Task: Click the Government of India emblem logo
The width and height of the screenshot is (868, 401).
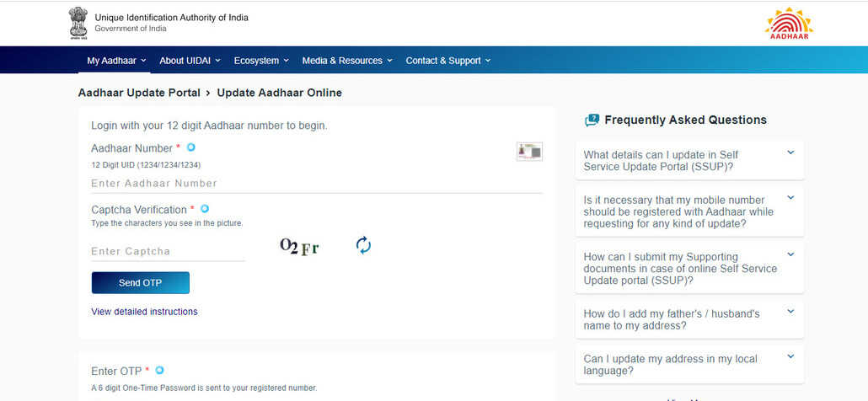Action: click(78, 23)
